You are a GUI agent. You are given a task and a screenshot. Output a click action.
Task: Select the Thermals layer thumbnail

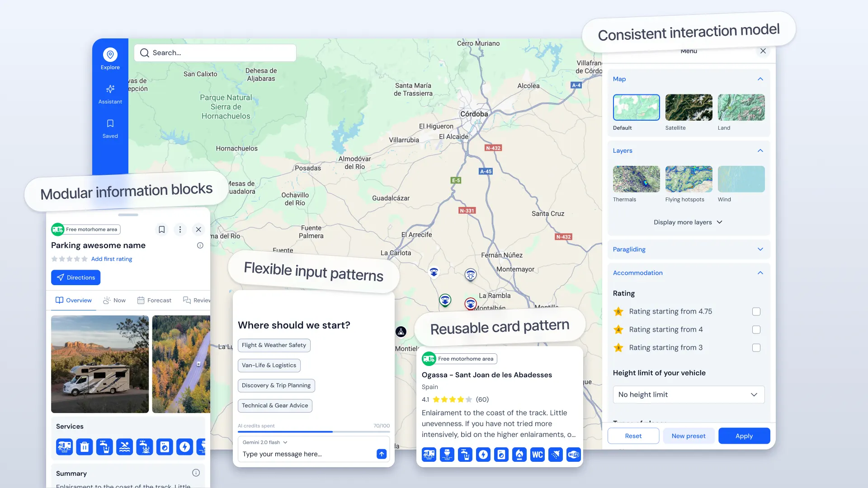[x=636, y=179]
